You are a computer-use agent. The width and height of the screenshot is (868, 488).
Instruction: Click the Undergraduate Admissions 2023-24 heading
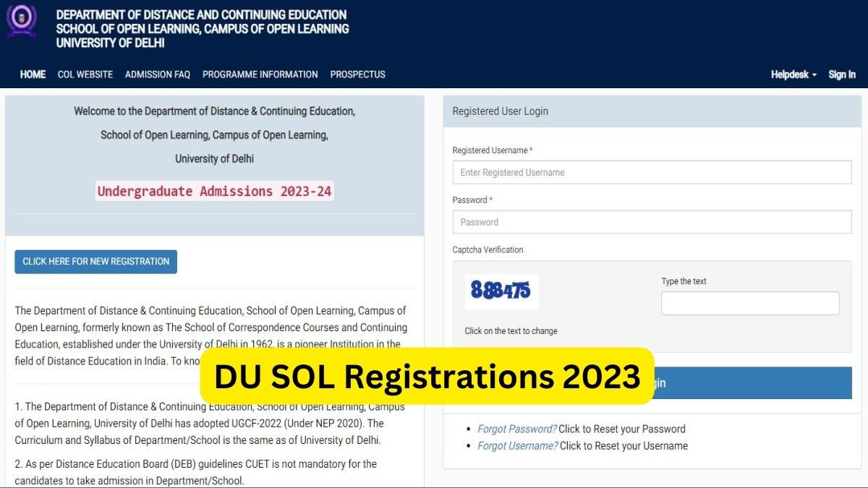215,191
